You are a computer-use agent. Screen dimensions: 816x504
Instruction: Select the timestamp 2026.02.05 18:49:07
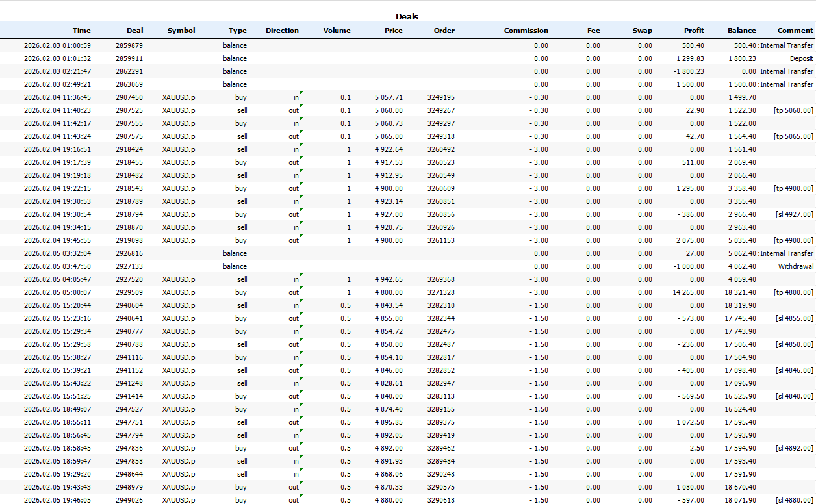pos(57,409)
